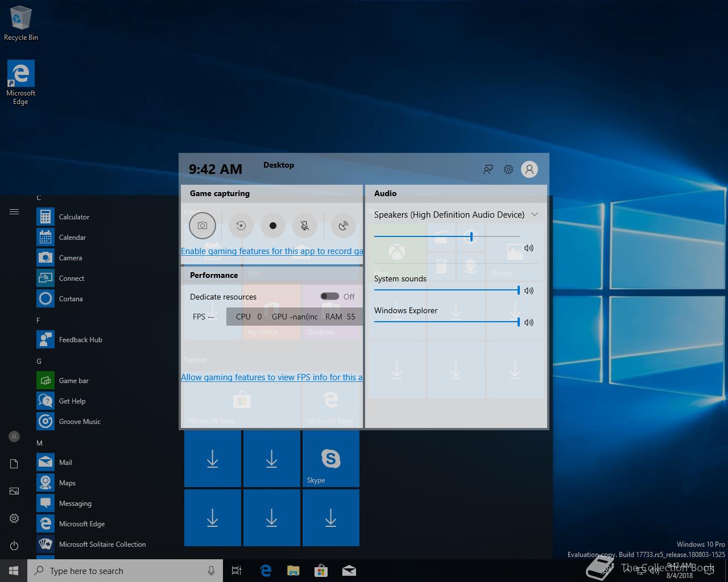
Task: Turn on Dedicate resources switch
Action: (x=329, y=296)
